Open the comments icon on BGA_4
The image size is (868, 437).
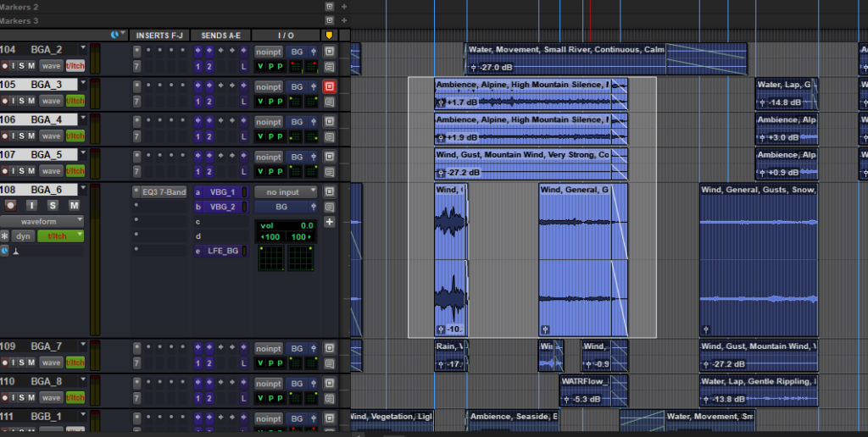(330, 136)
